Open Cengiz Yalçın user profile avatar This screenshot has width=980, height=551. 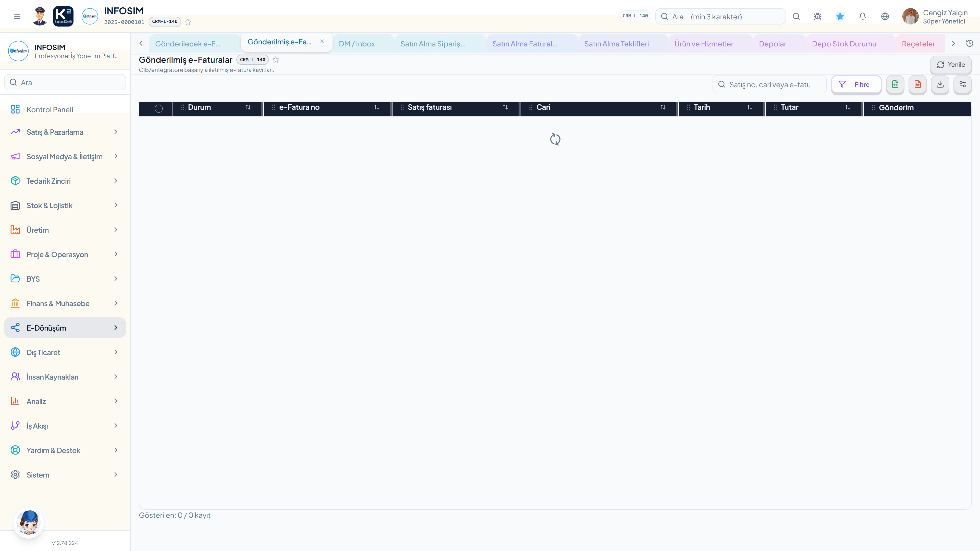pos(910,16)
